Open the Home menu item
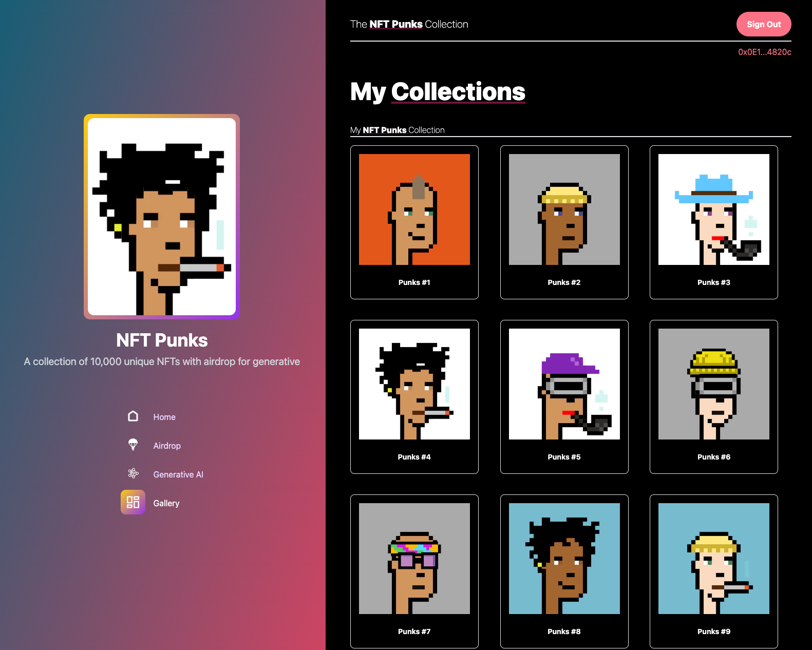Screen dimensions: 812x650 (164, 417)
